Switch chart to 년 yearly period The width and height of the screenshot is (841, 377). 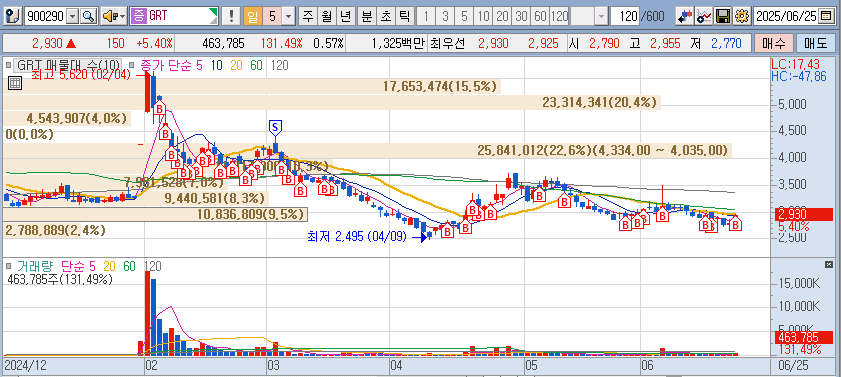(345, 16)
